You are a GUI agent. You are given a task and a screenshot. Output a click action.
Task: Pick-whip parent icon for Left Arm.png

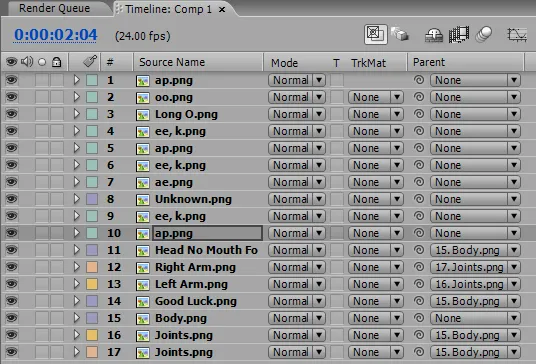(419, 284)
